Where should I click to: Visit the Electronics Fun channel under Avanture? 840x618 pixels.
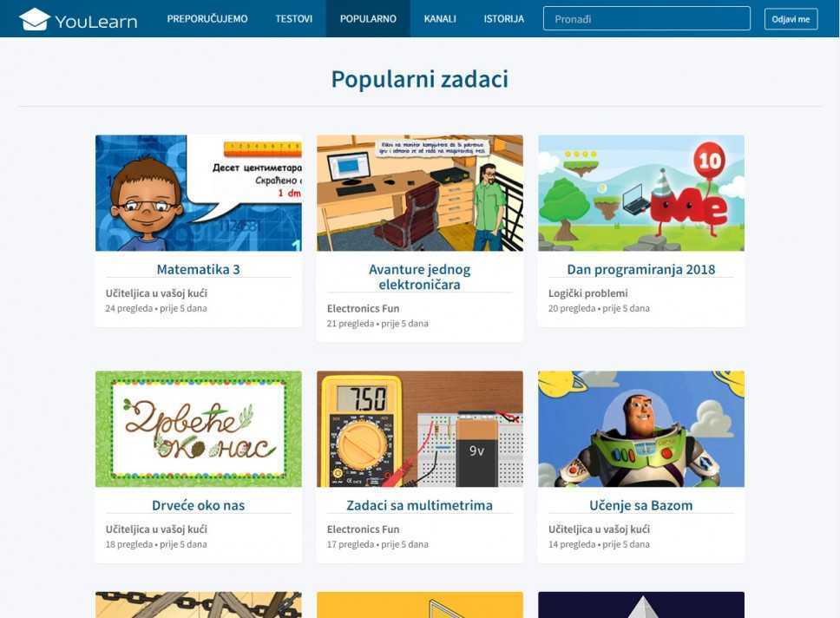(364, 308)
